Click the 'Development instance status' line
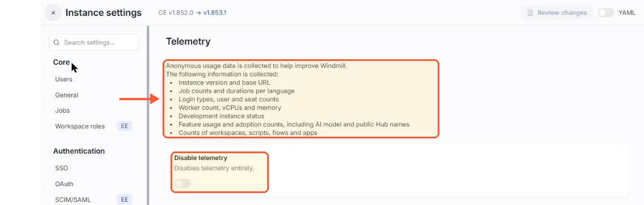644x205 pixels. coord(221,116)
